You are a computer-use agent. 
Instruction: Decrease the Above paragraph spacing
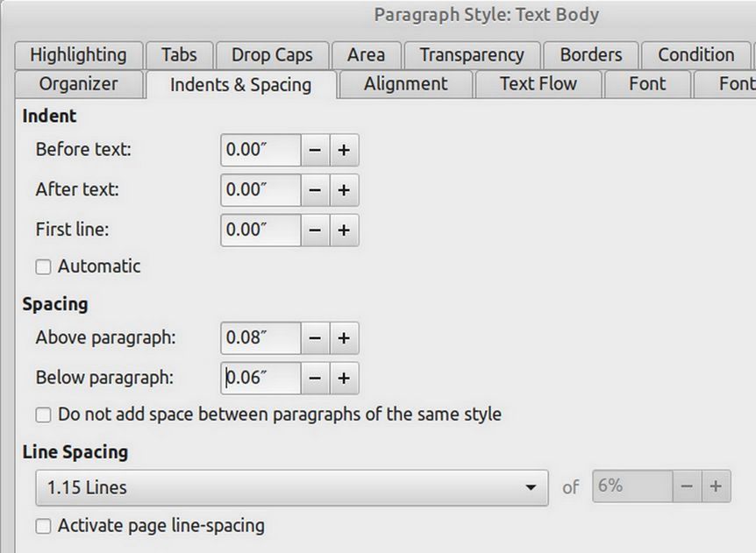pos(315,337)
